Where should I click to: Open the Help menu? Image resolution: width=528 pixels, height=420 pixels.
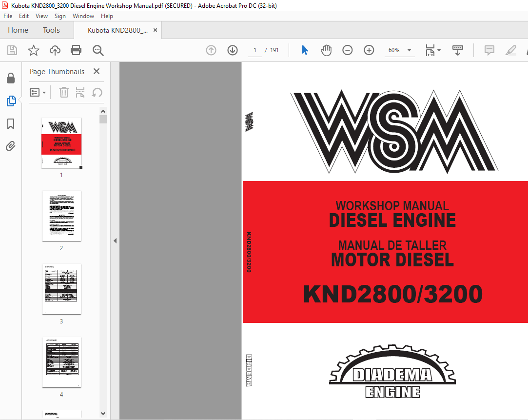107,16
